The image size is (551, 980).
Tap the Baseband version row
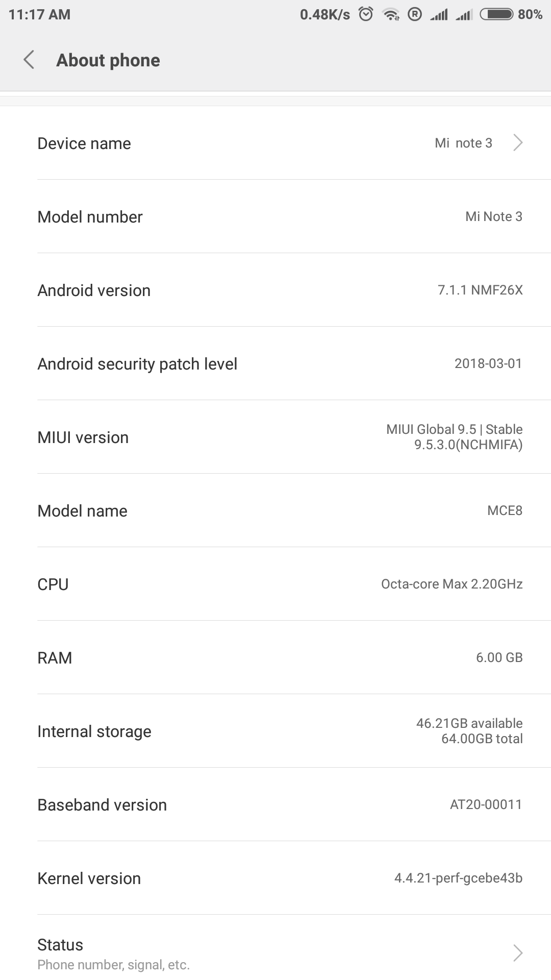pos(275,805)
